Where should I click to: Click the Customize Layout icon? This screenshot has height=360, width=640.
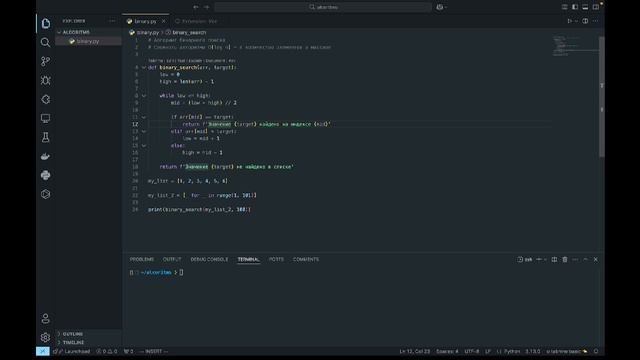click(564, 7)
